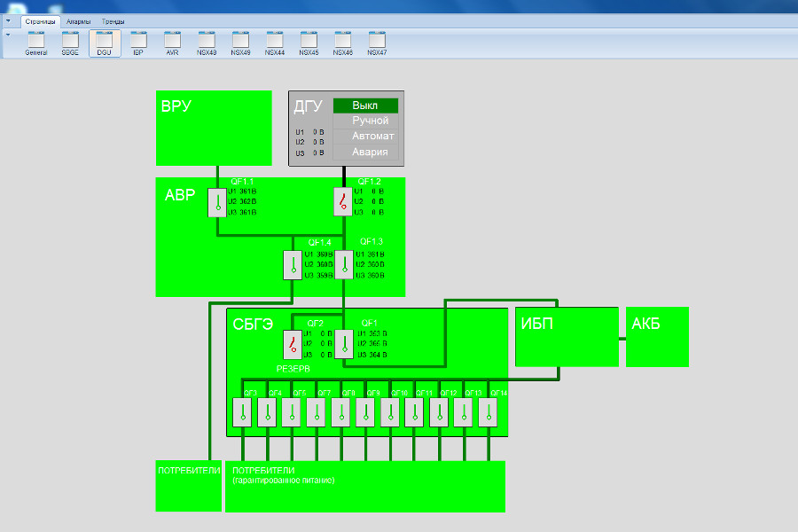Toggle reserve breaker QF2 in СБГЭ

[293, 345]
